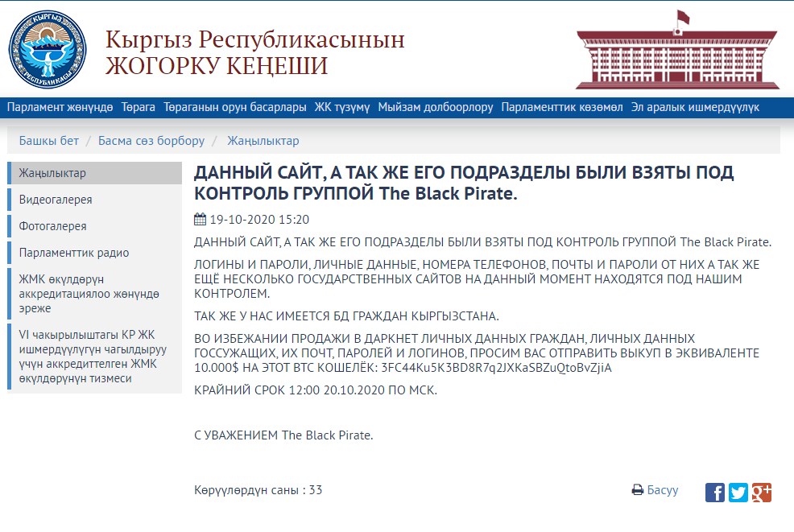
Task: Open Парламенттик көзөмөл menu item
Action: (562, 107)
